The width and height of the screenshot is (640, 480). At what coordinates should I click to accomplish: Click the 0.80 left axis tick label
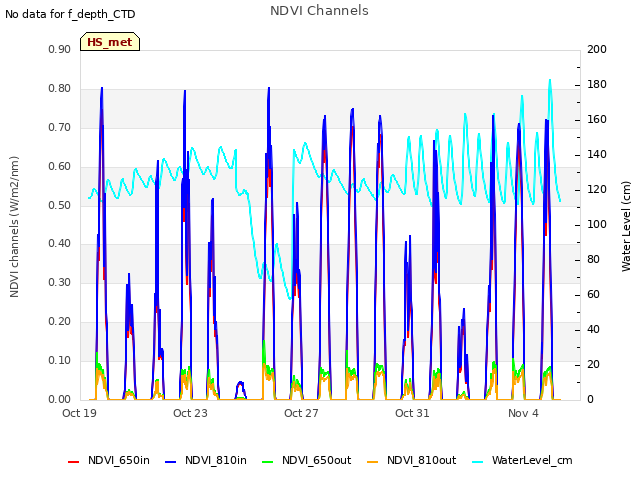[x=60, y=89]
